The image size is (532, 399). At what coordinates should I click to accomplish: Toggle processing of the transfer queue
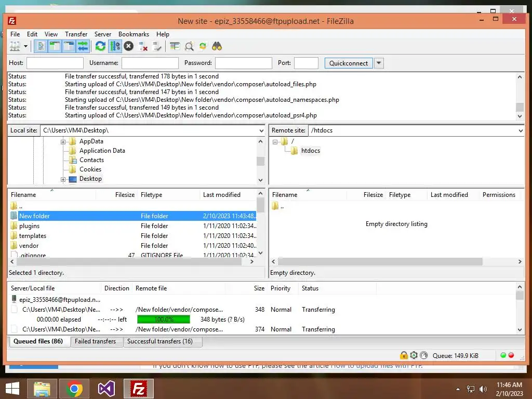tap(115, 46)
